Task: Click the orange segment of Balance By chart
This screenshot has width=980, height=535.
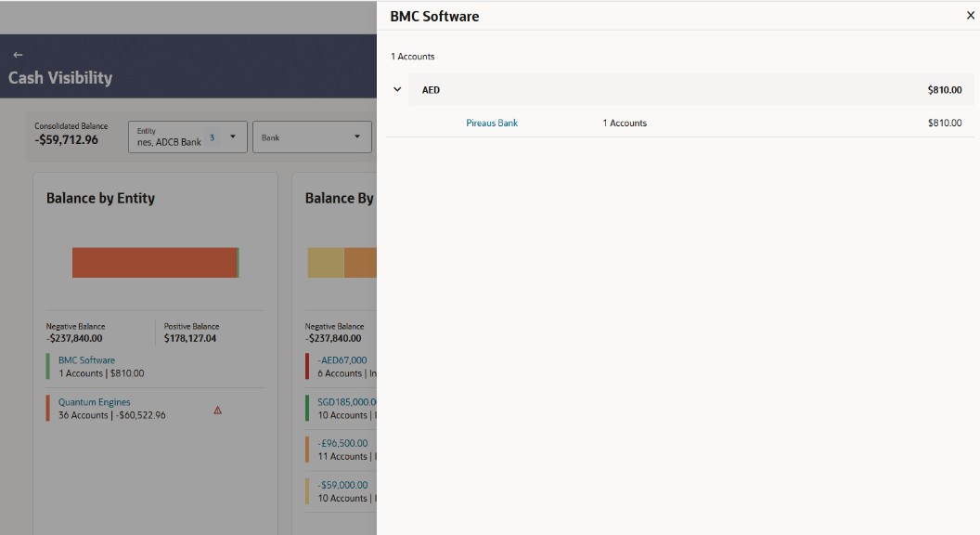Action: click(x=360, y=262)
